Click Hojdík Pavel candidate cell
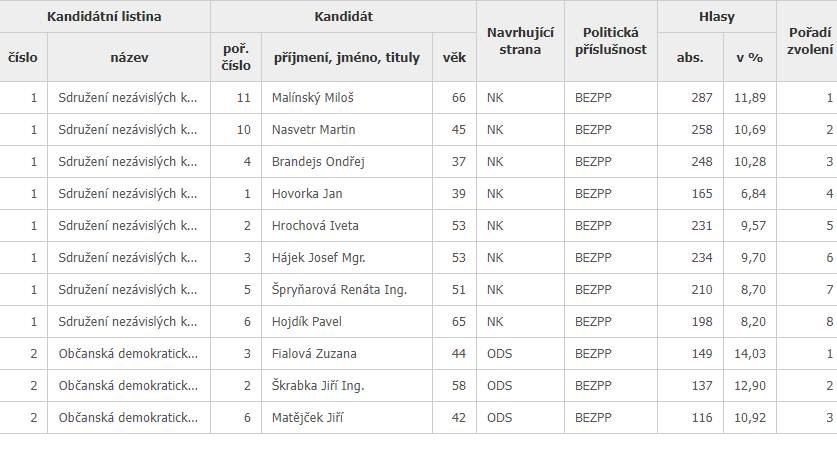 347,322
